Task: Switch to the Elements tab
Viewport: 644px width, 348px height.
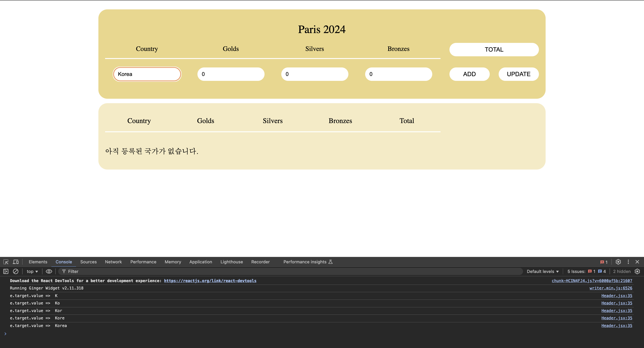Action: point(38,262)
